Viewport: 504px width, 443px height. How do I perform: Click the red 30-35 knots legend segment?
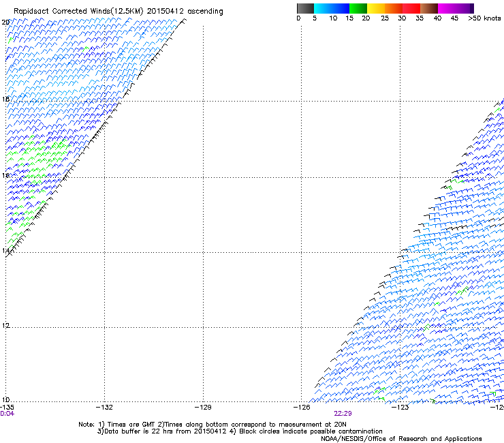[411, 8]
